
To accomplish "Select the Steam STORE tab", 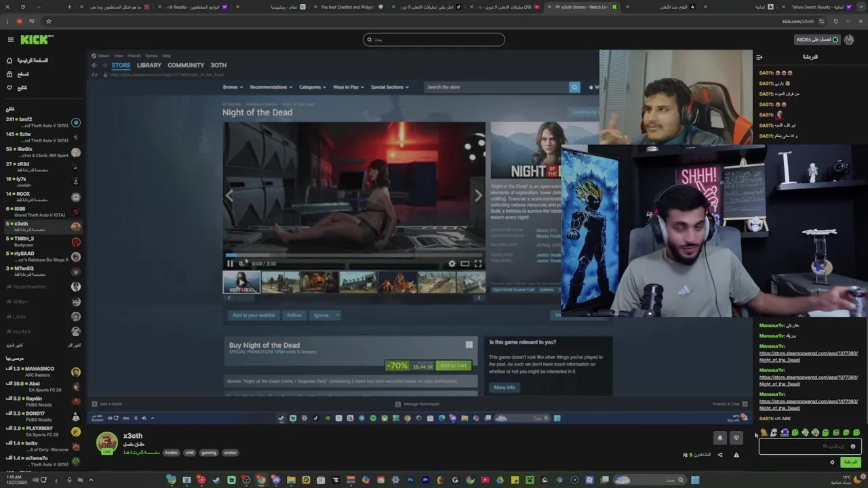I will tap(121, 65).
